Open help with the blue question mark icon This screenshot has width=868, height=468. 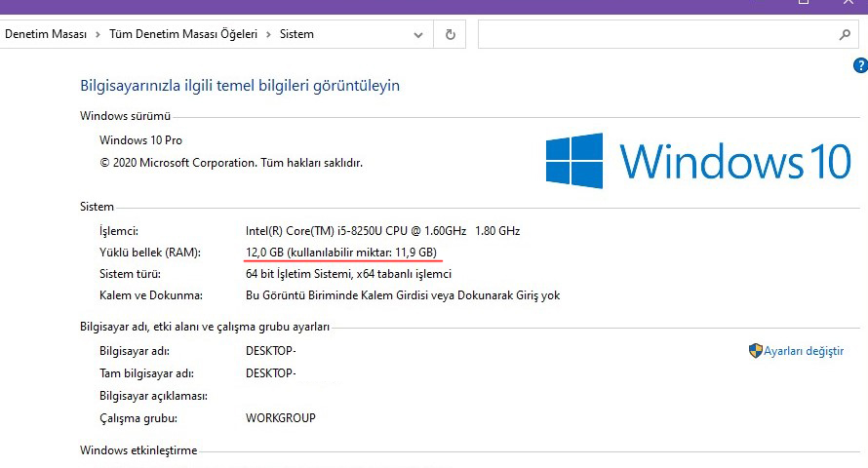[x=860, y=66]
